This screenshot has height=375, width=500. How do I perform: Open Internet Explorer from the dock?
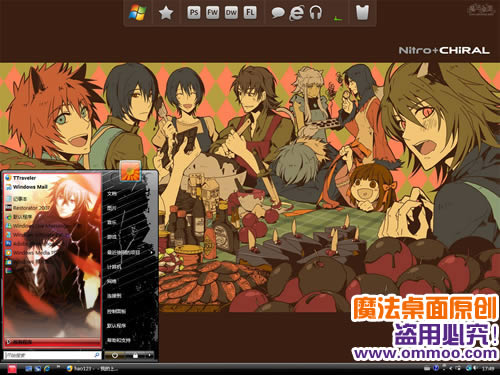(297, 13)
